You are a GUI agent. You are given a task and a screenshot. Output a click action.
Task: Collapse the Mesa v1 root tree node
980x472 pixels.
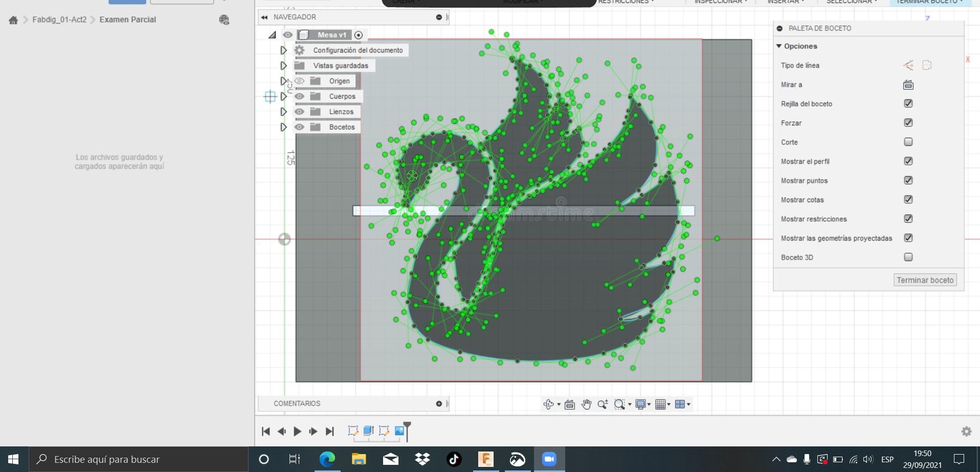(272, 35)
